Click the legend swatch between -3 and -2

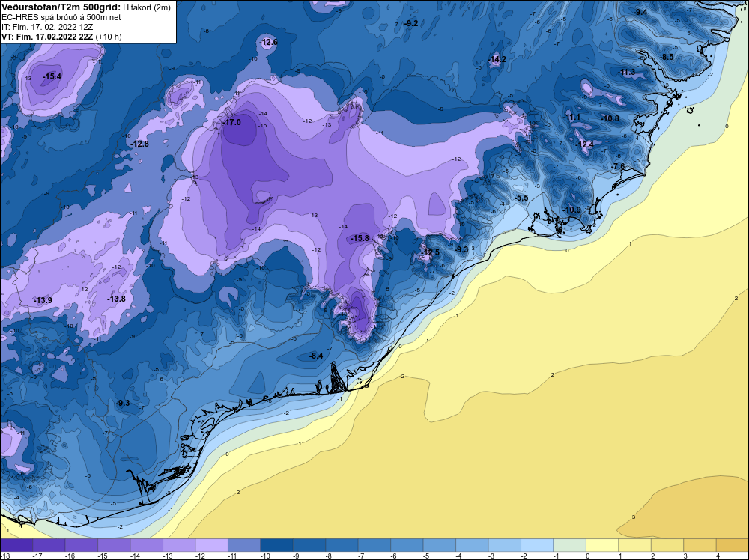[x=504, y=545]
